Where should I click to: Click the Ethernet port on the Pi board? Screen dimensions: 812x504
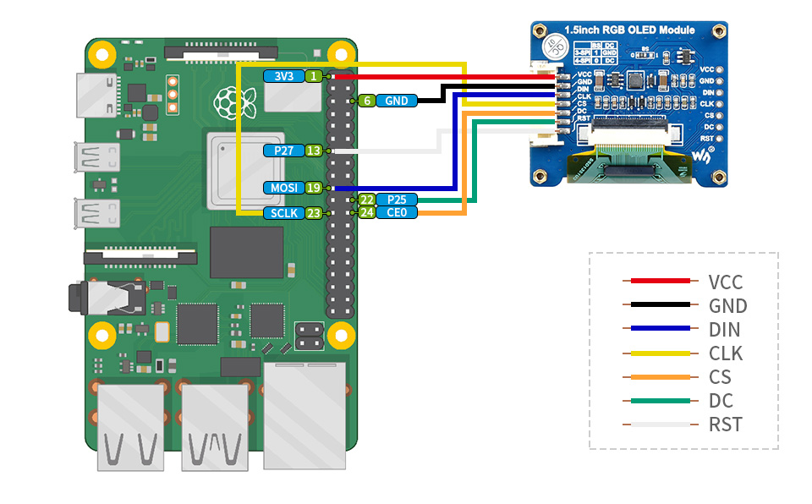(x=304, y=414)
